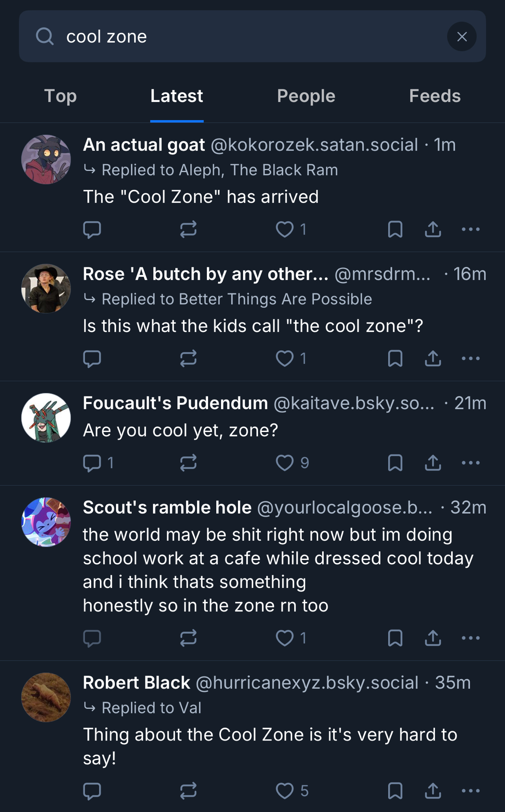Open more options for Scout's ramble hole post
The image size is (505, 812).
coord(471,638)
